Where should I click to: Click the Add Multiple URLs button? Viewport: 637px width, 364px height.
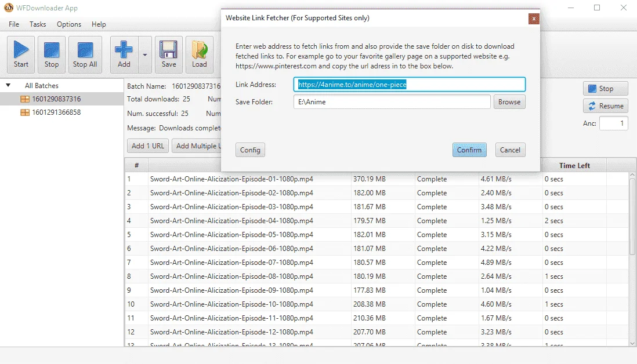click(197, 146)
